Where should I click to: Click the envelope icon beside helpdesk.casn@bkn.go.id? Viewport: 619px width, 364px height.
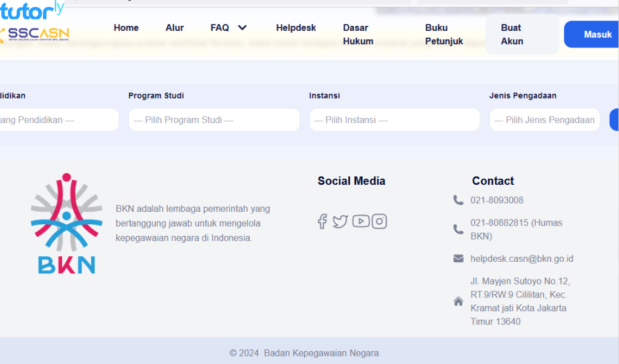coord(458,258)
